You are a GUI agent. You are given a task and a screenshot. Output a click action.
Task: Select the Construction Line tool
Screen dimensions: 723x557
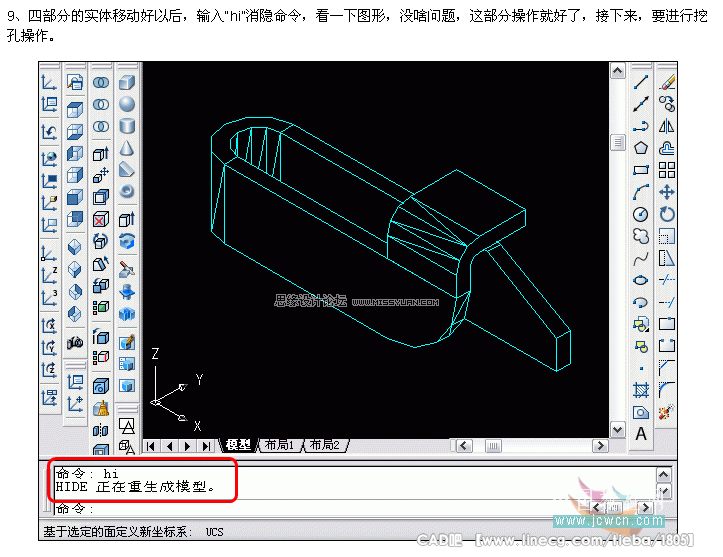(x=641, y=104)
